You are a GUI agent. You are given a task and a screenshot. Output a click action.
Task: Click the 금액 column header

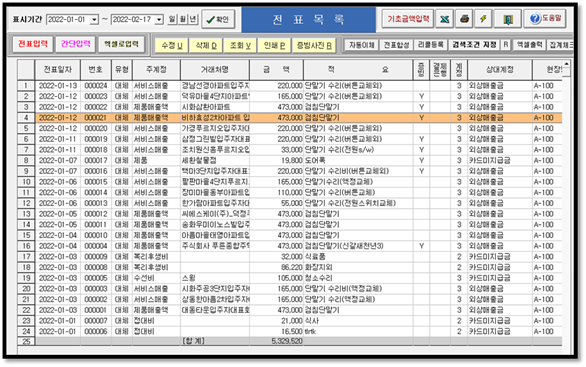[277, 70]
